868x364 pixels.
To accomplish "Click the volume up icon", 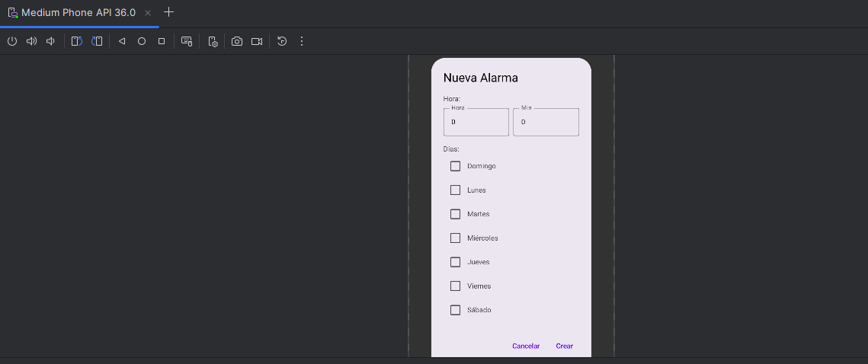I will [31, 41].
